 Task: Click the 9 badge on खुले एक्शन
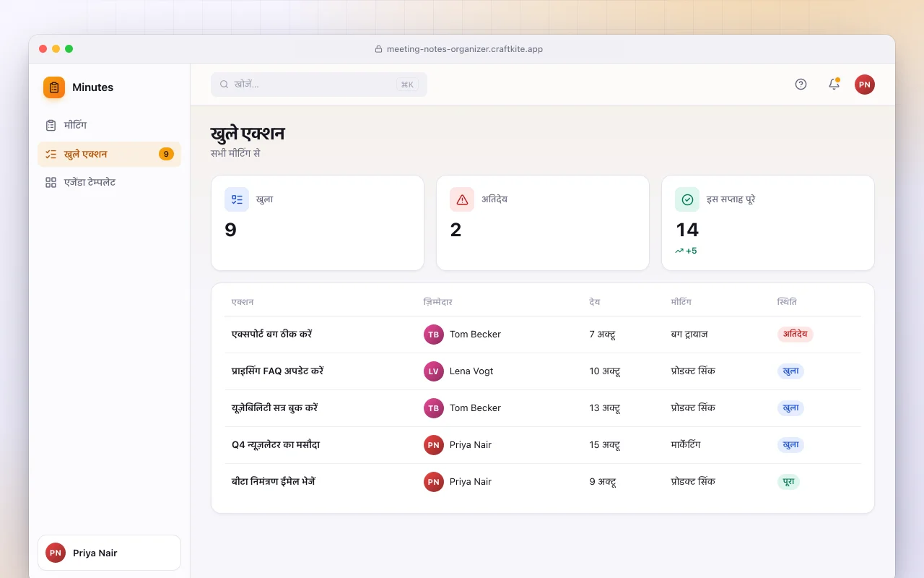(166, 154)
